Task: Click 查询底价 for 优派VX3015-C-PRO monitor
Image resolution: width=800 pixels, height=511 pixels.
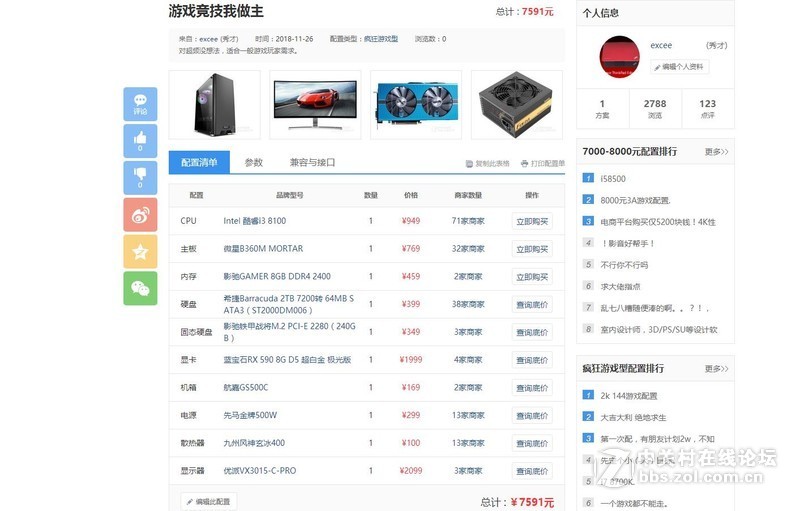Action: click(532, 471)
